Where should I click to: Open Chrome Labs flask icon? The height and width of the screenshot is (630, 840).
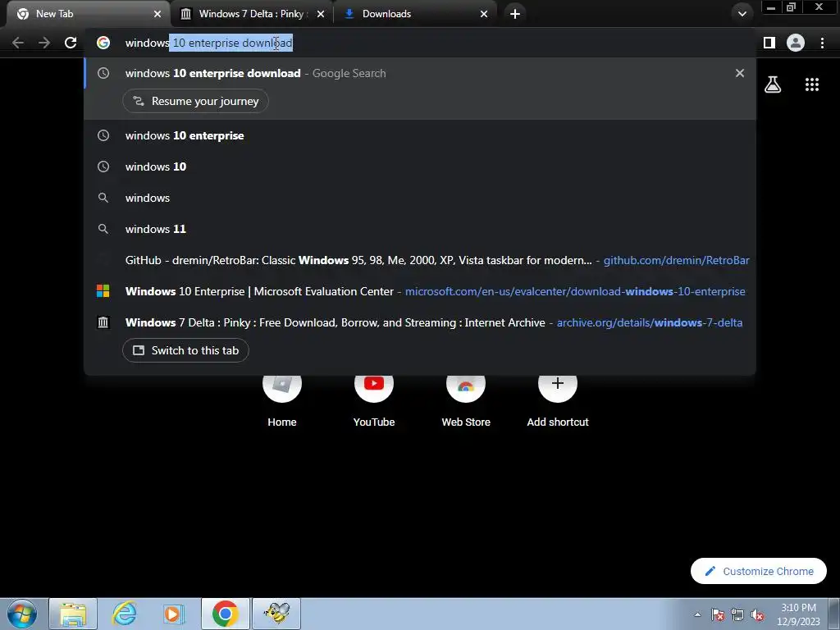point(773,84)
